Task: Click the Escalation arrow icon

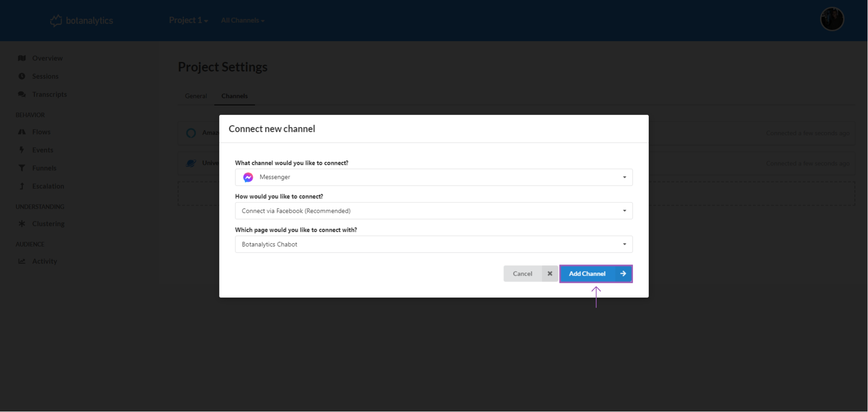Action: pos(22,186)
